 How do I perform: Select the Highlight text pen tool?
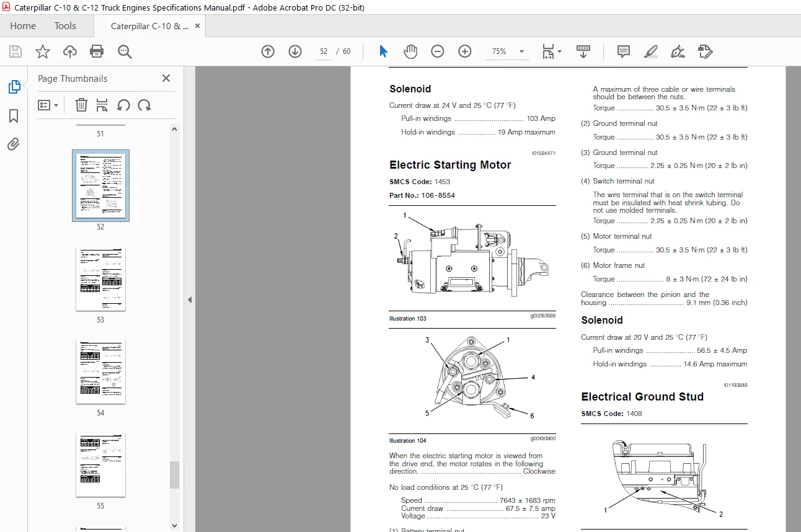click(650, 51)
